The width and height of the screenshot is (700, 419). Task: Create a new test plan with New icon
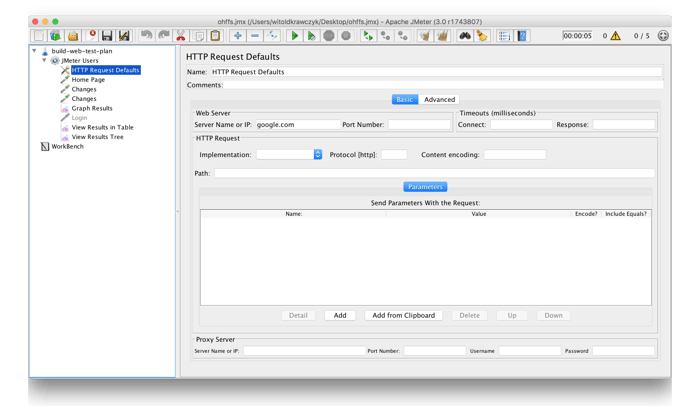click(39, 36)
